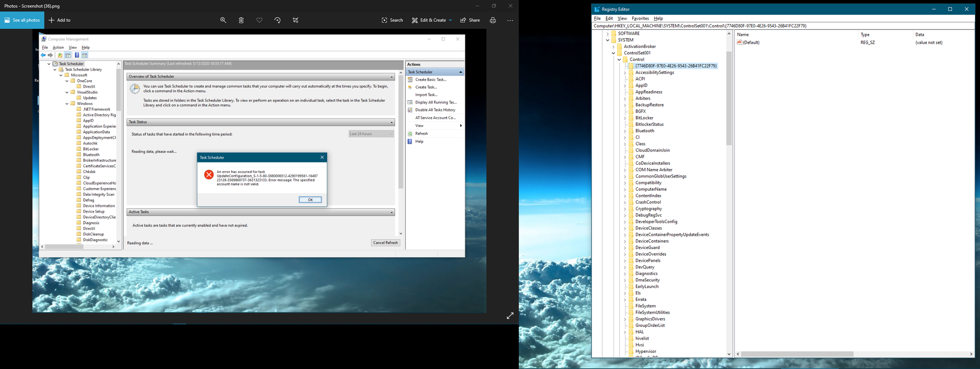
Task: Delete the photo with the trash icon
Action: 241,20
